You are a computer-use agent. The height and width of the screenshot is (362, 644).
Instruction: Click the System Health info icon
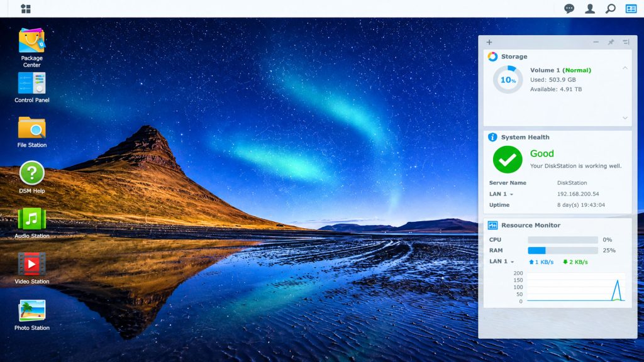tap(492, 137)
